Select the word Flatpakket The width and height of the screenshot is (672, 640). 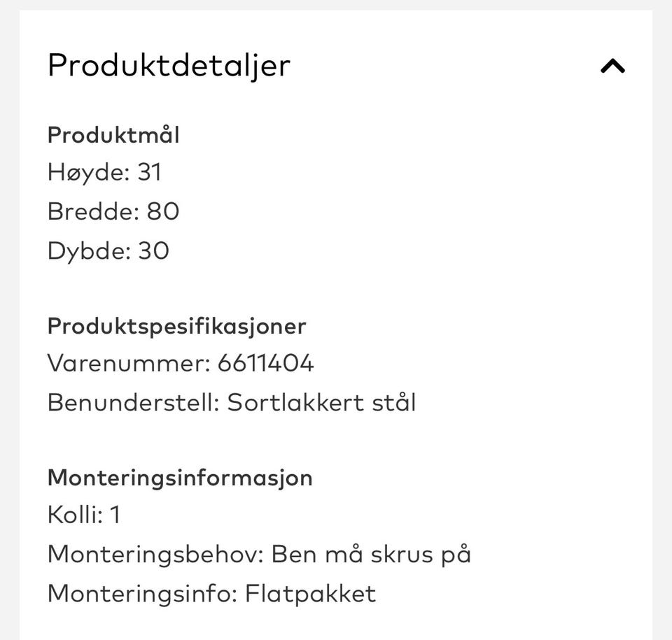point(310,593)
